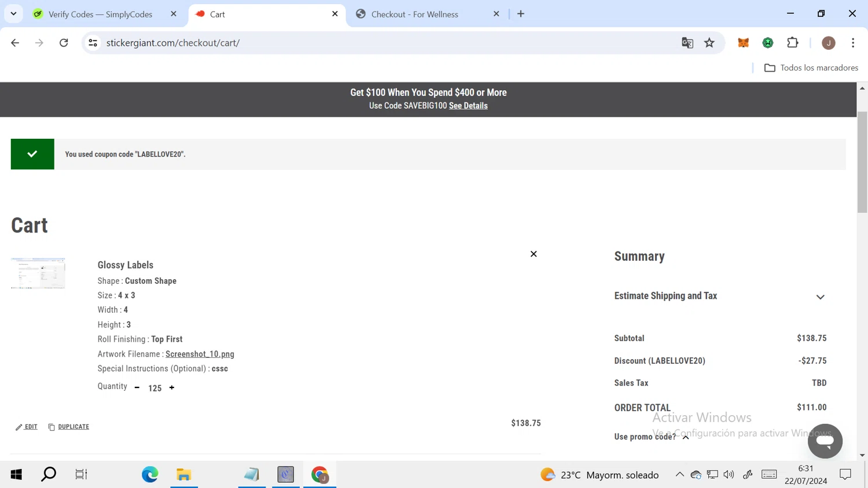Increase quantity with plus button
This screenshot has width=868, height=488.
point(172,387)
